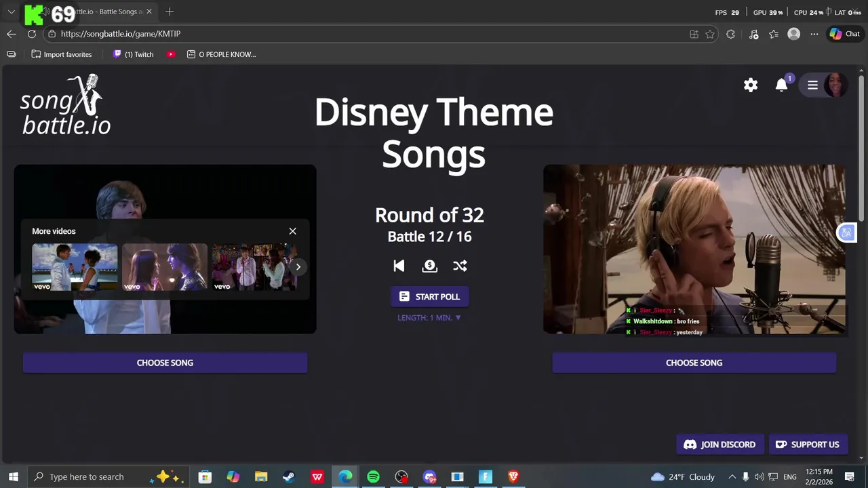Refresh the browser page
This screenshot has width=868, height=488.
32,34
